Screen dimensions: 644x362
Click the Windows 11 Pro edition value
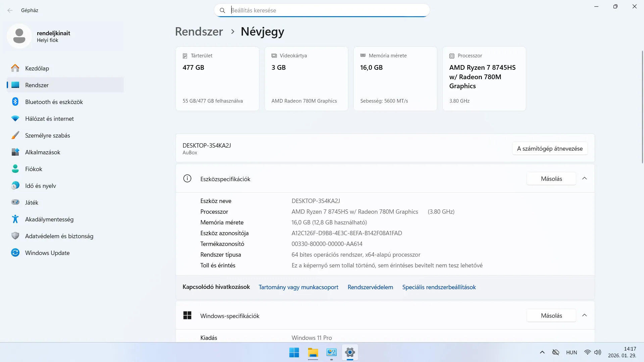[x=311, y=338]
